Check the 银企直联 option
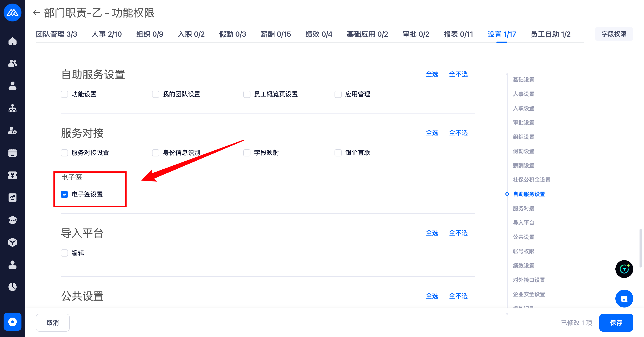Image resolution: width=644 pixels, height=337 pixels. tap(338, 153)
